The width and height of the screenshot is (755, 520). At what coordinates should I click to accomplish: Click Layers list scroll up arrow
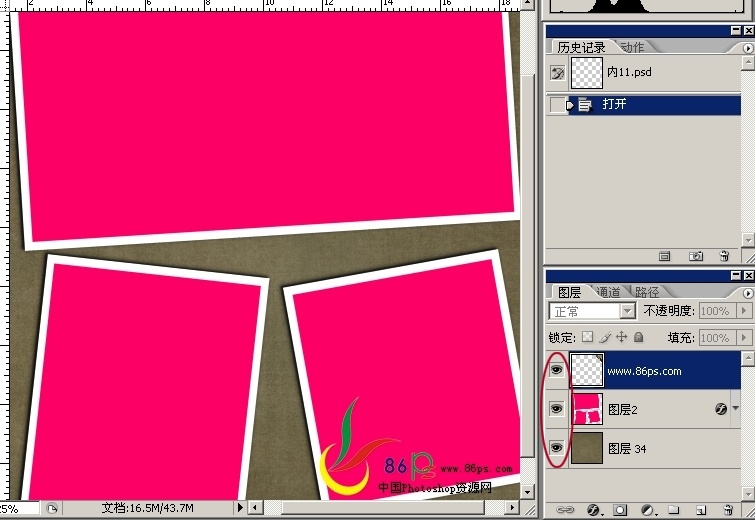pos(748,358)
